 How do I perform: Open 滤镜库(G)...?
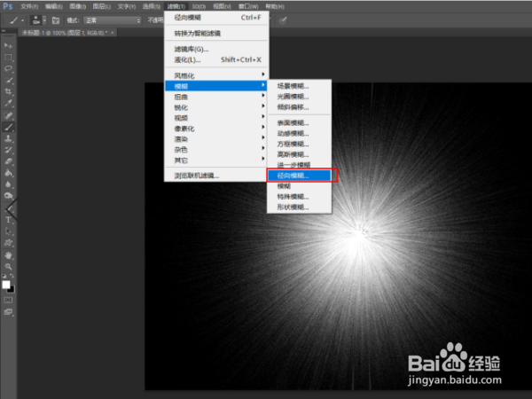pyautogui.click(x=216, y=49)
